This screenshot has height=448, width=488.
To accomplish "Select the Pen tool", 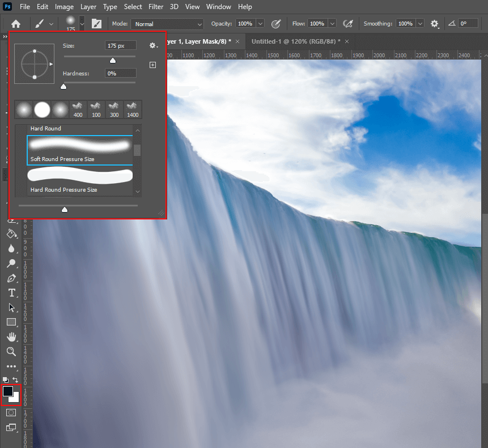I will tap(11, 278).
